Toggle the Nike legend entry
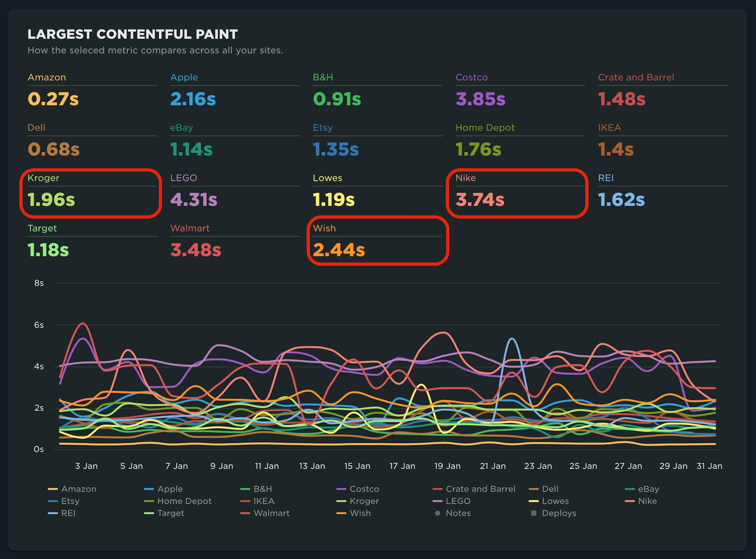The image size is (756, 559). (647, 501)
